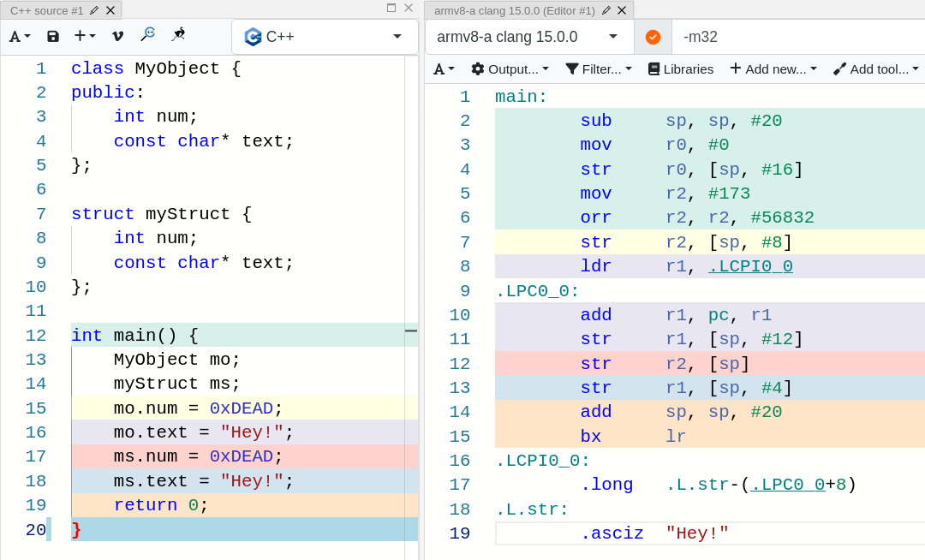Follow the .LCPI0_0 label link on ldr line
Screen dimensions: 925x560
[x=750, y=266]
